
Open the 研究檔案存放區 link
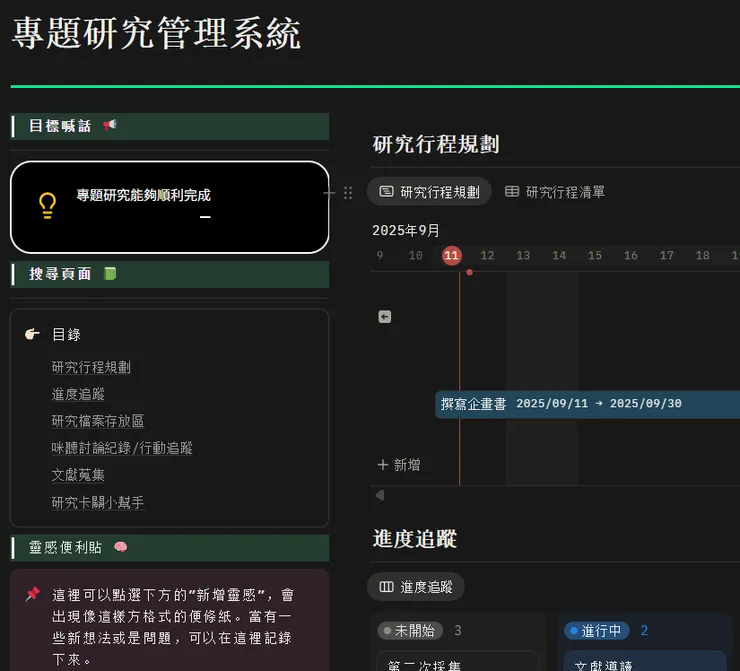tap(98, 421)
